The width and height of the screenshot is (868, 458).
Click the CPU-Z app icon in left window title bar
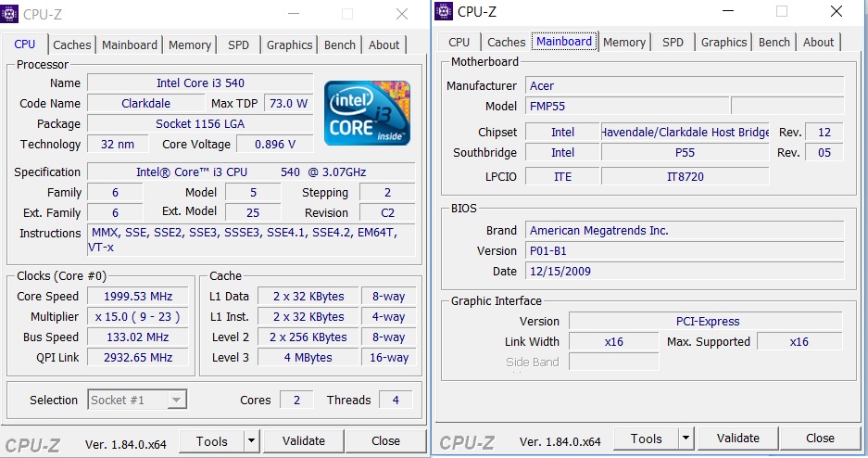[x=9, y=14]
